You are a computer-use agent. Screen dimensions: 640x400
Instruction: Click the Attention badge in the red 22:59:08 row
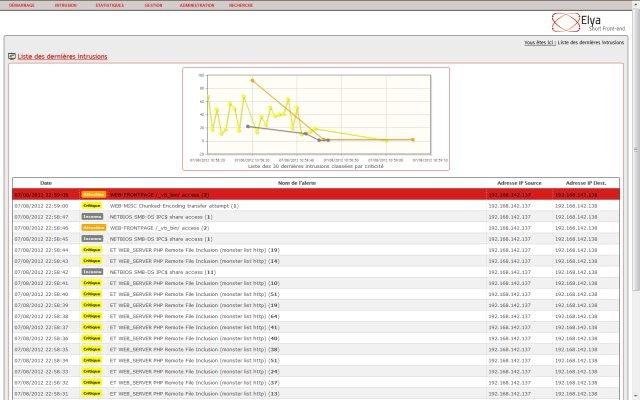coord(93,195)
